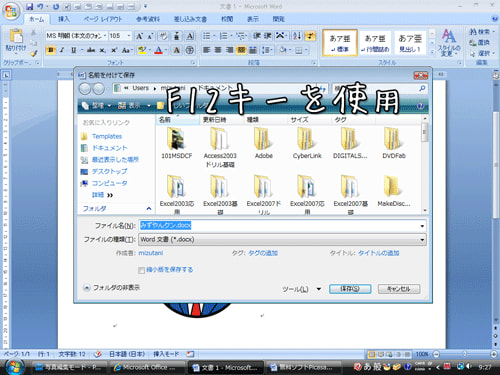The width and height of the screenshot is (500, 375).
Task: Open the font name dropdown
Action: [105, 36]
